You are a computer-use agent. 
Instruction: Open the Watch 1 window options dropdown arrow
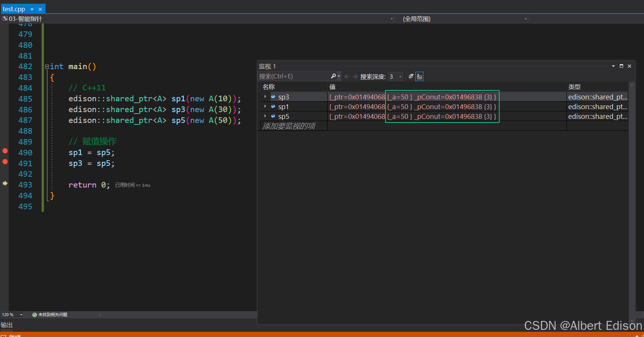[x=613, y=66]
